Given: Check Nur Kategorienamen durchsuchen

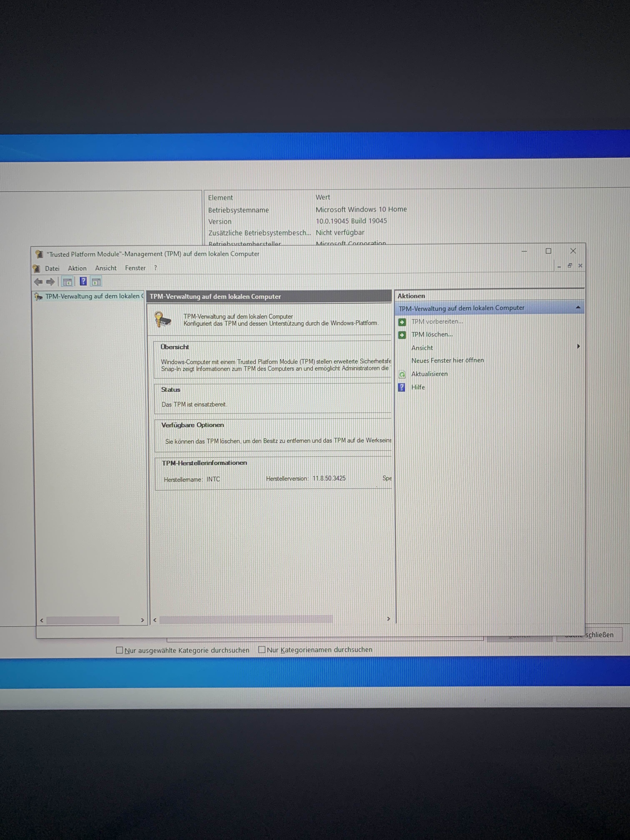Looking at the screenshot, I should click(262, 649).
